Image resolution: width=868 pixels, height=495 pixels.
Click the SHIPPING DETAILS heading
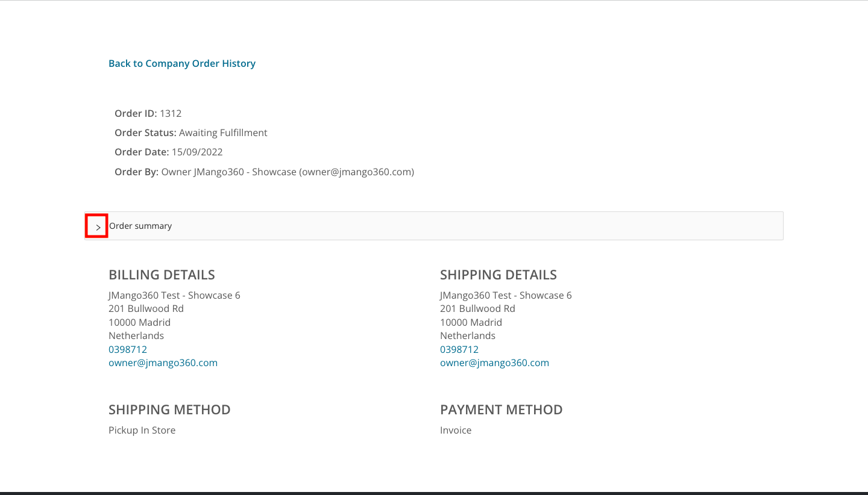click(x=498, y=275)
